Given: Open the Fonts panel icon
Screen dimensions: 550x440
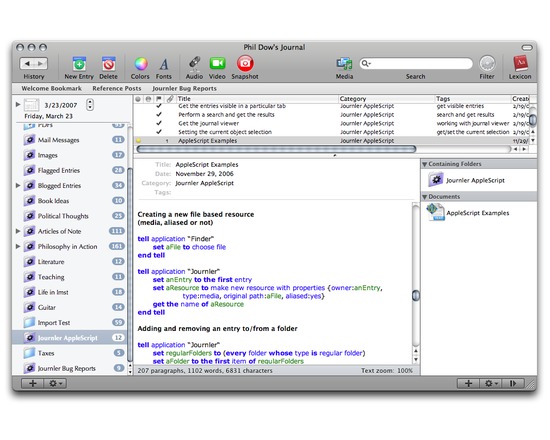Looking at the screenshot, I should (x=164, y=64).
